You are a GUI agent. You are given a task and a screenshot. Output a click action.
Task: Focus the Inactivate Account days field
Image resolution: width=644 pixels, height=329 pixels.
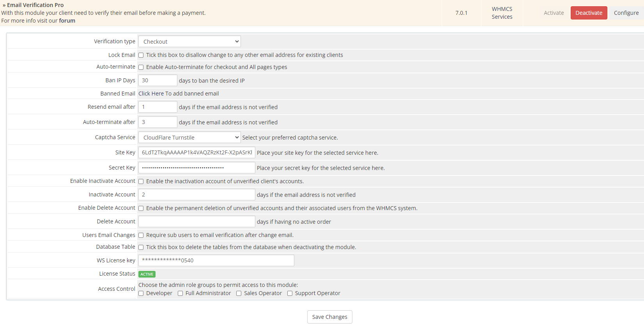coord(197,195)
